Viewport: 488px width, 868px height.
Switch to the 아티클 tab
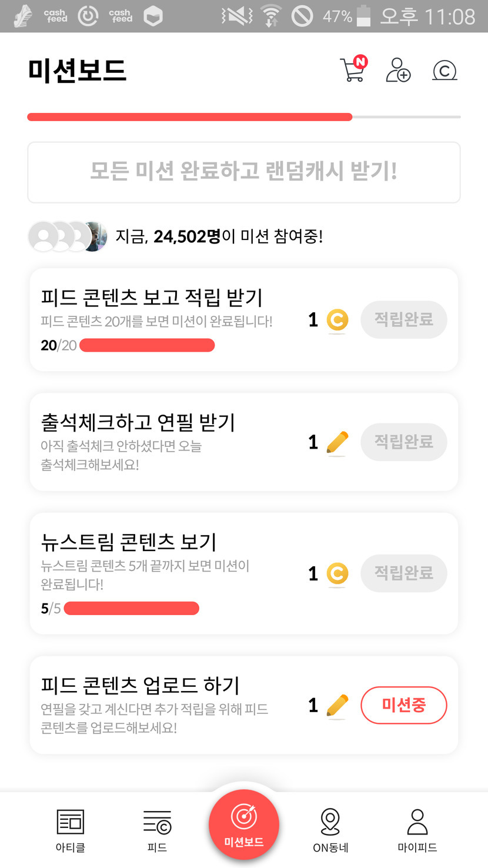(71, 829)
